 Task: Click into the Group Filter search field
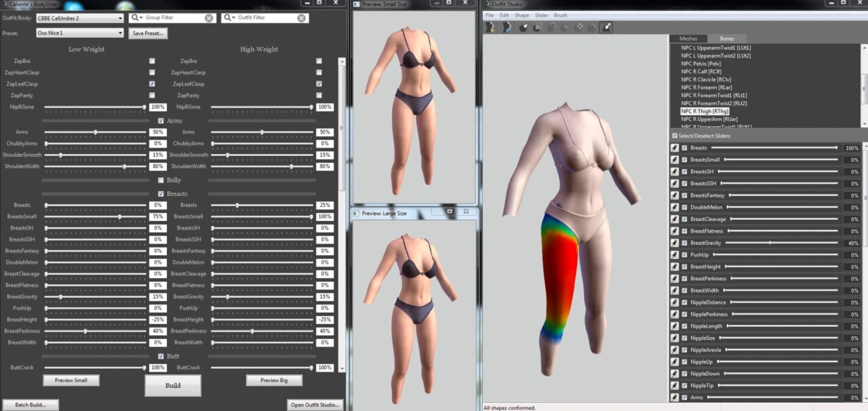(x=174, y=18)
